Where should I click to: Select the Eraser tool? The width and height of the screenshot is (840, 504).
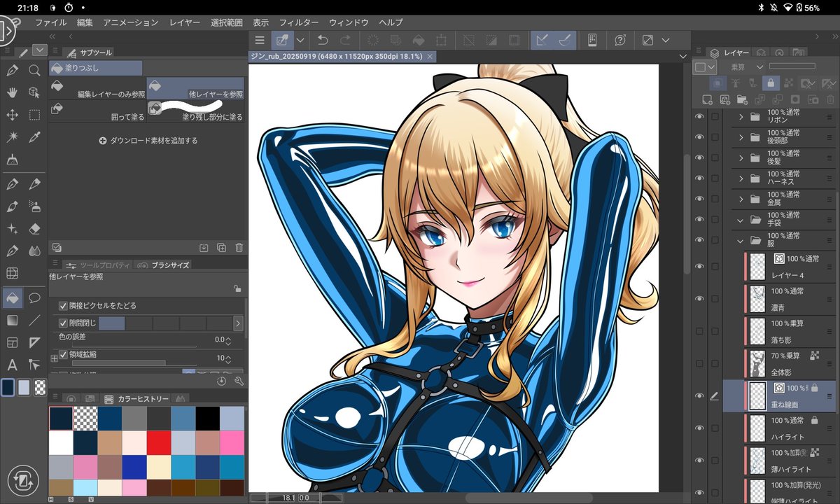pos(34,229)
